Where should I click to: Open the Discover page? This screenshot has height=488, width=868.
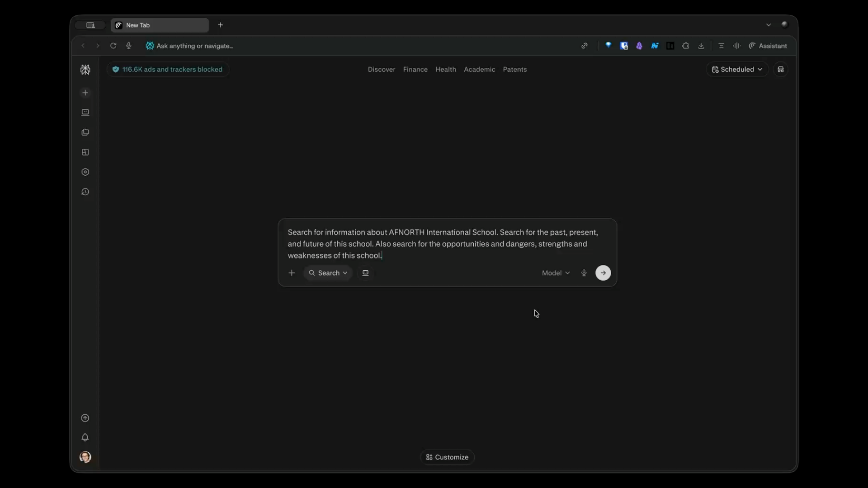pyautogui.click(x=381, y=70)
